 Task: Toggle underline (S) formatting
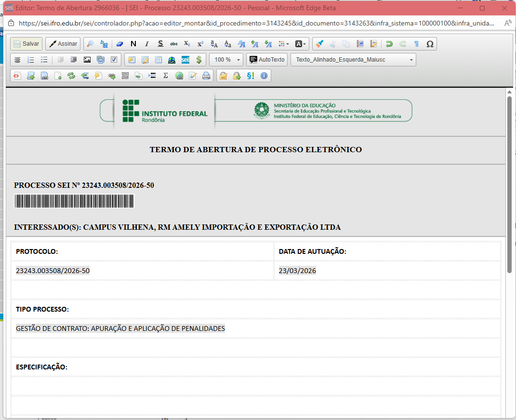[x=160, y=44]
